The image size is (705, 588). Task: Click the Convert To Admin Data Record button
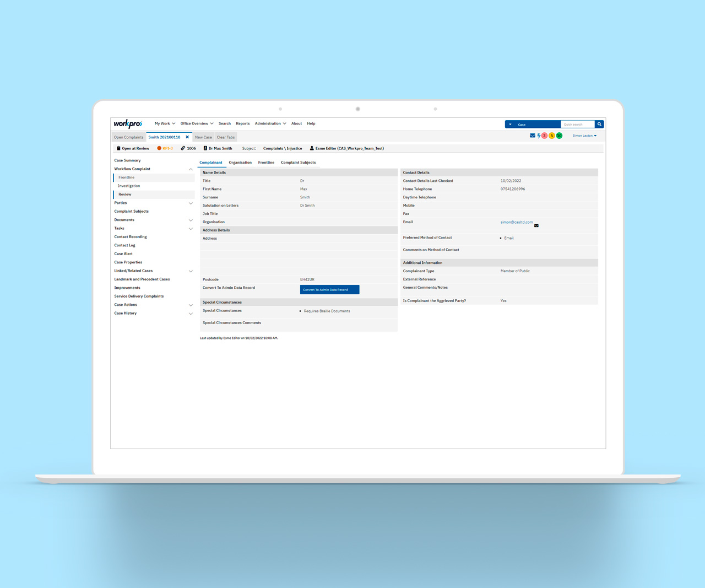(329, 289)
